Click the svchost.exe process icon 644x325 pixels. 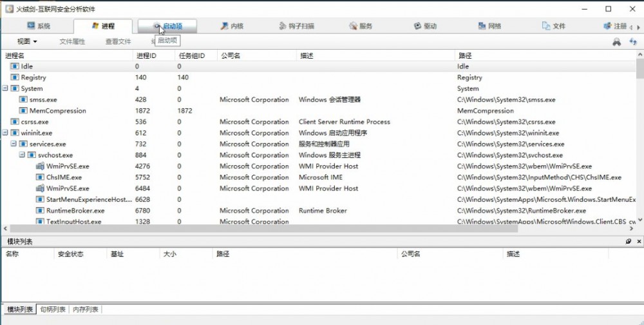click(32, 155)
